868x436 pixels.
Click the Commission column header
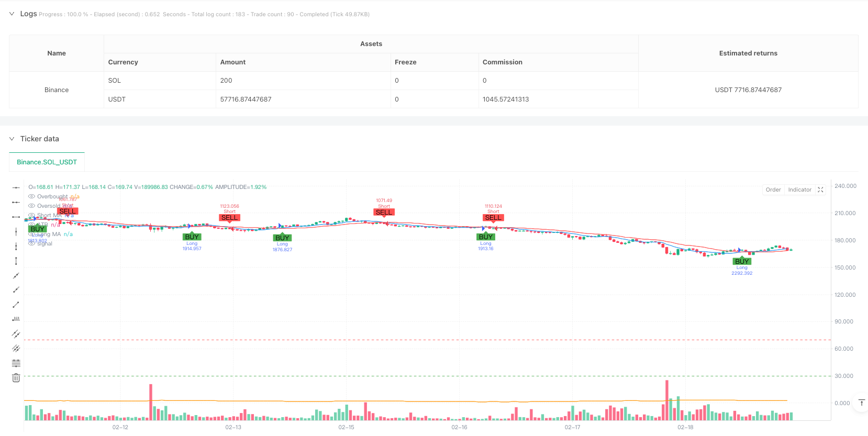(x=558, y=62)
